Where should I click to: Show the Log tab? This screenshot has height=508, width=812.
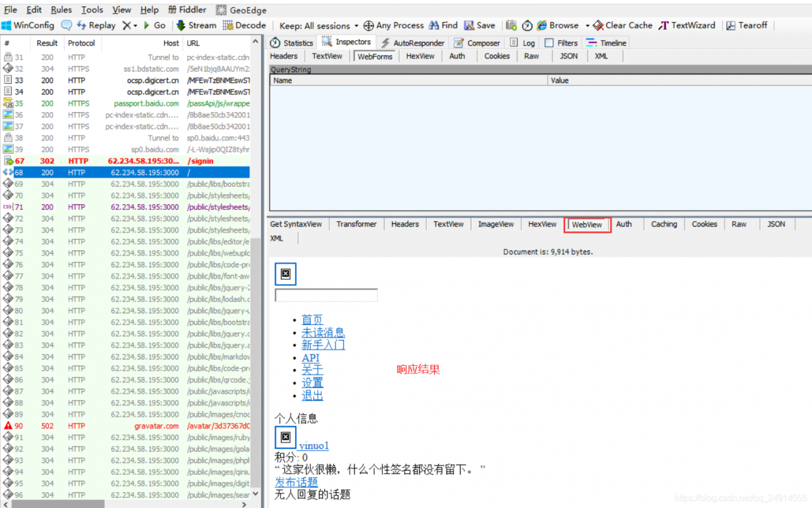[x=523, y=43]
